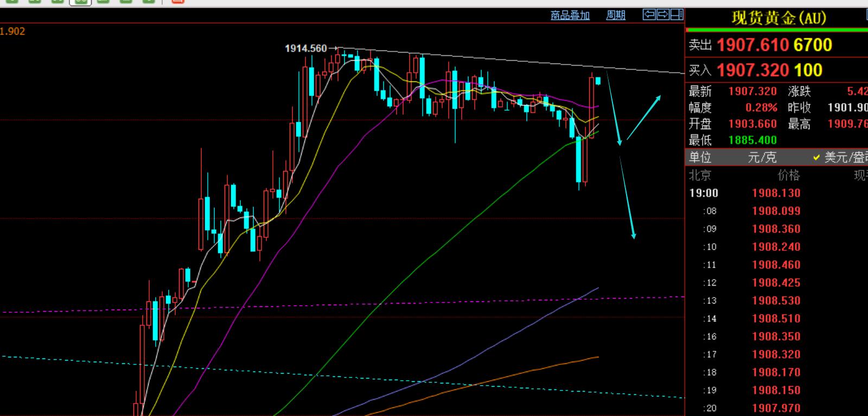Open the 商品叠加 overlay link
868x416 pixels.
click(x=570, y=15)
